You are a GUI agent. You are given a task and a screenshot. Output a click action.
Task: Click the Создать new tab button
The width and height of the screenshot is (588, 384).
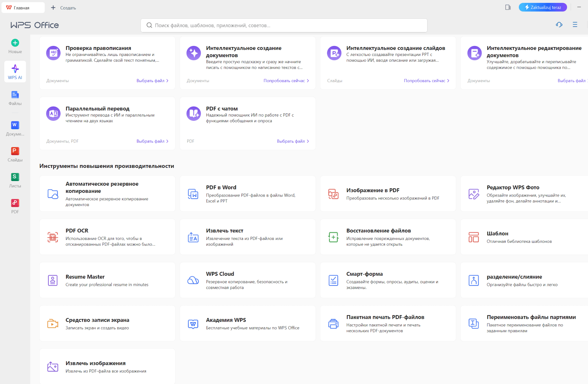tap(63, 8)
